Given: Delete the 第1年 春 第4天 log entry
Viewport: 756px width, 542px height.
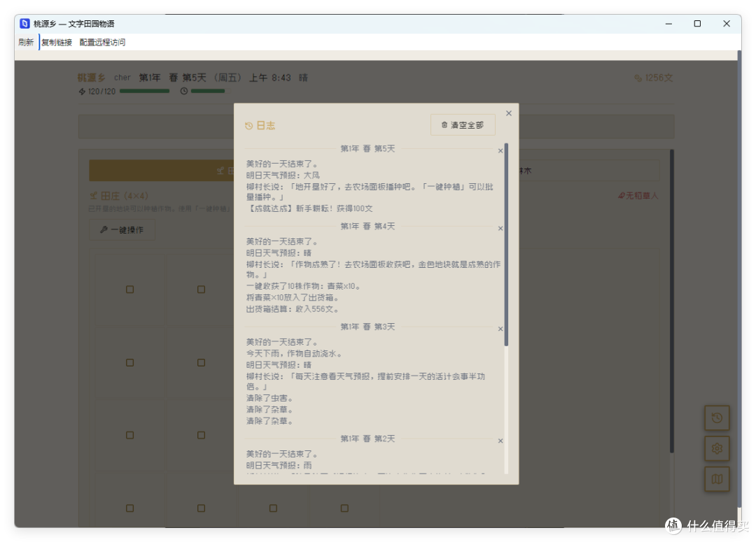Looking at the screenshot, I should (500, 229).
